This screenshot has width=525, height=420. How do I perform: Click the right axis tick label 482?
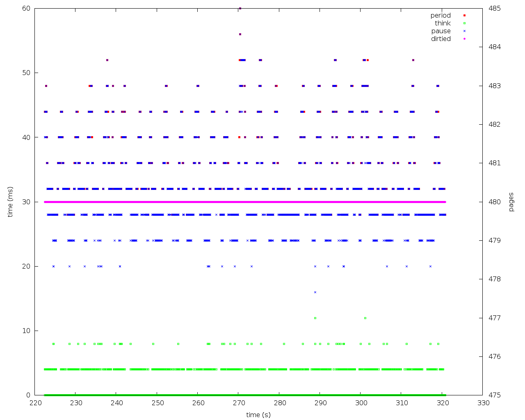[495, 124]
